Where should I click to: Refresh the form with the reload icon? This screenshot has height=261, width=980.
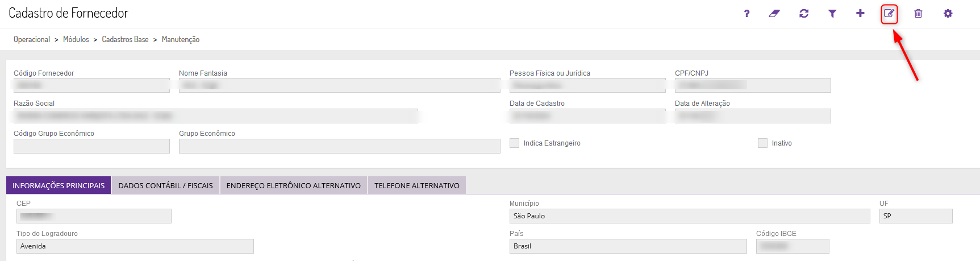(804, 14)
